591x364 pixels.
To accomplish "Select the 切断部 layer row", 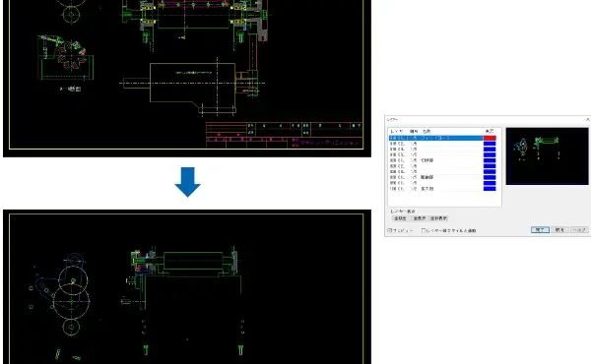I will point(436,160).
